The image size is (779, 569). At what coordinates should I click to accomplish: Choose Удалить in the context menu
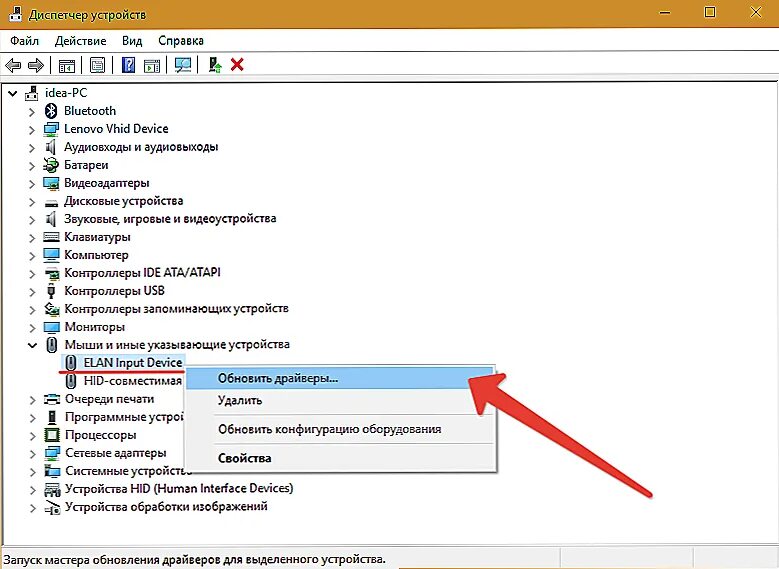[340, 400]
